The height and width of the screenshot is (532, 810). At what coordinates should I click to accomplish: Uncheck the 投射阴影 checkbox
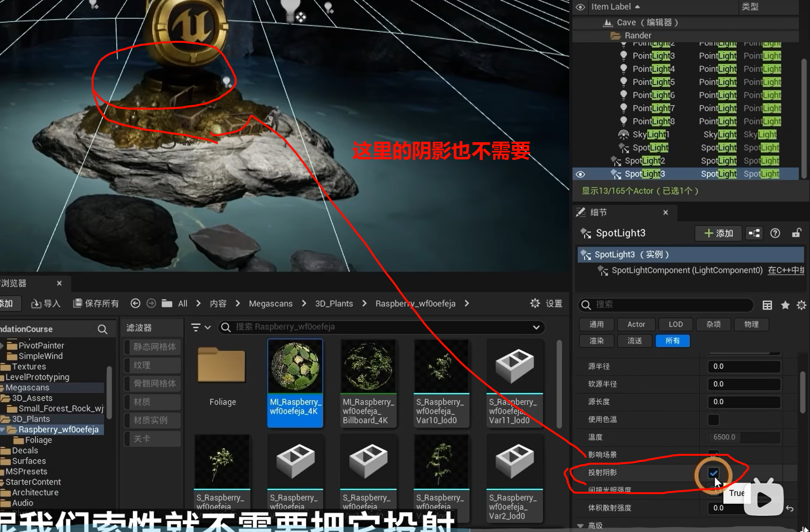pos(714,473)
